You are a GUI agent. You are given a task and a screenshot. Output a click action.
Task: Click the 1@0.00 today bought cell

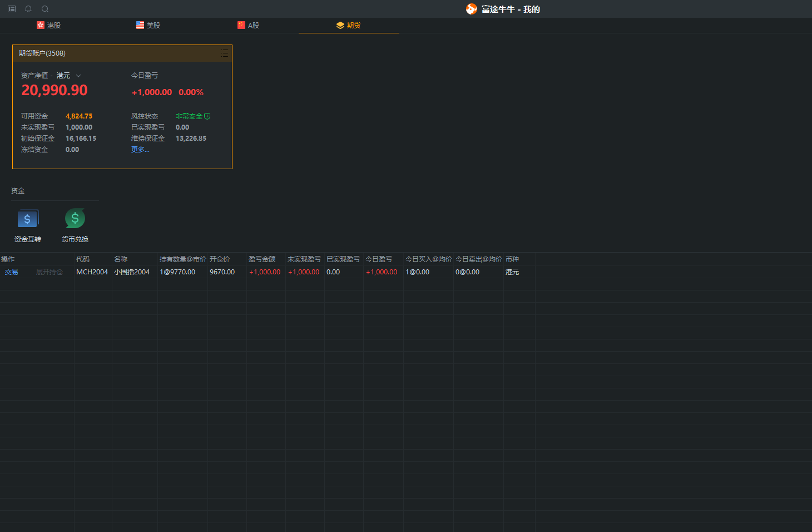(x=418, y=272)
